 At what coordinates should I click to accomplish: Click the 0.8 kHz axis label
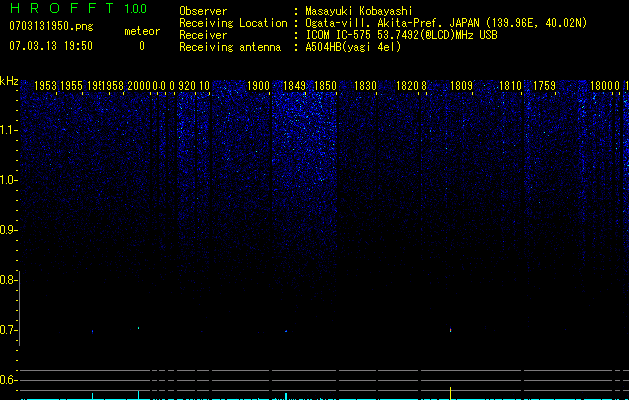coord(8,280)
